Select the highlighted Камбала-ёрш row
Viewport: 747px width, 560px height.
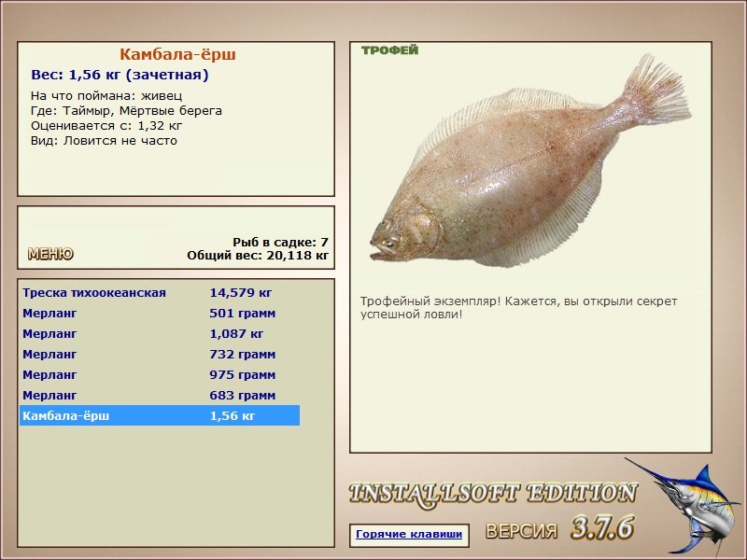coord(160,415)
